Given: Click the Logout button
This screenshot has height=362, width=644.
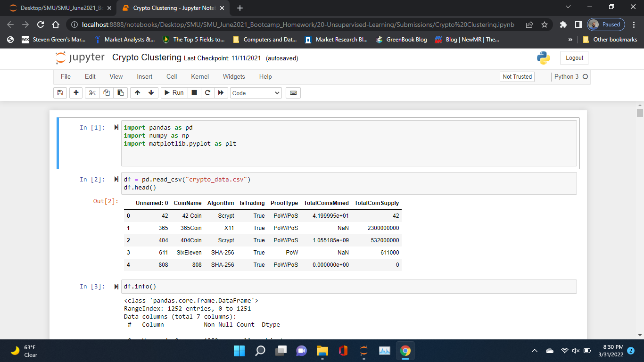Looking at the screenshot, I should pos(574,58).
